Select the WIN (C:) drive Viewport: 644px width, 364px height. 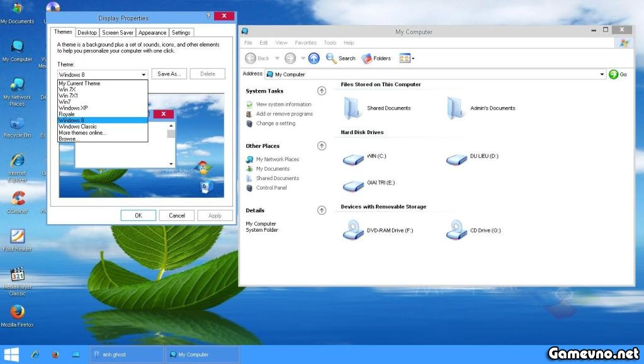[364, 158]
